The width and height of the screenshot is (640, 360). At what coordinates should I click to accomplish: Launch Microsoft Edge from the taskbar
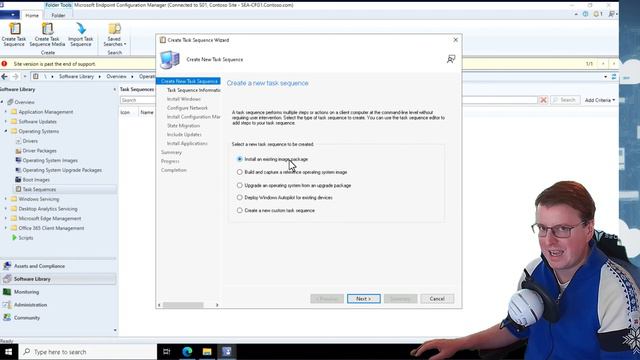187,351
